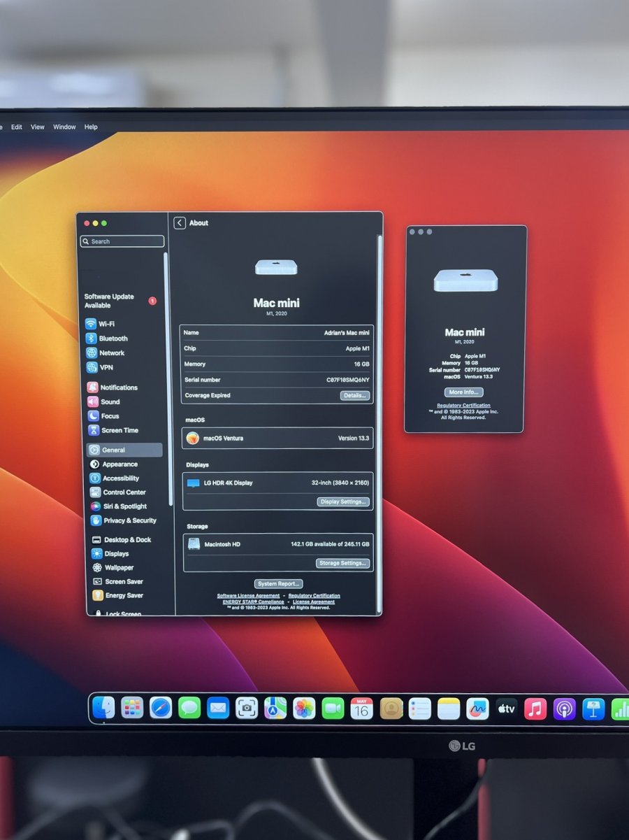Click Details button for Coverage Expired
Viewport: 629px width, 840px height.
(354, 396)
